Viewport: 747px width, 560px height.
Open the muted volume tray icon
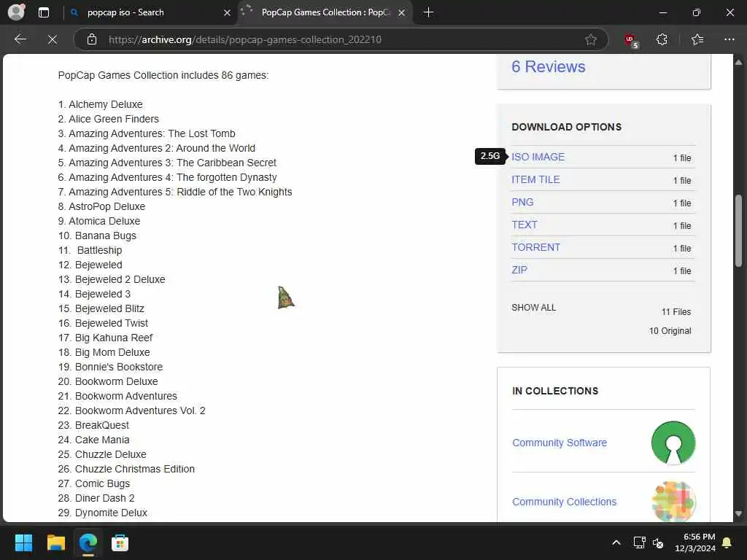click(658, 542)
